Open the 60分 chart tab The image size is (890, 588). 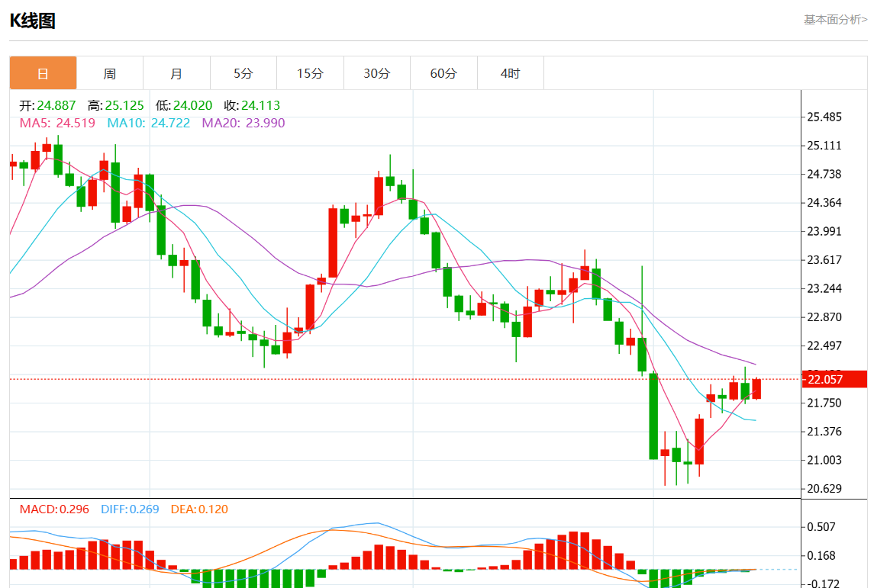pyautogui.click(x=444, y=73)
